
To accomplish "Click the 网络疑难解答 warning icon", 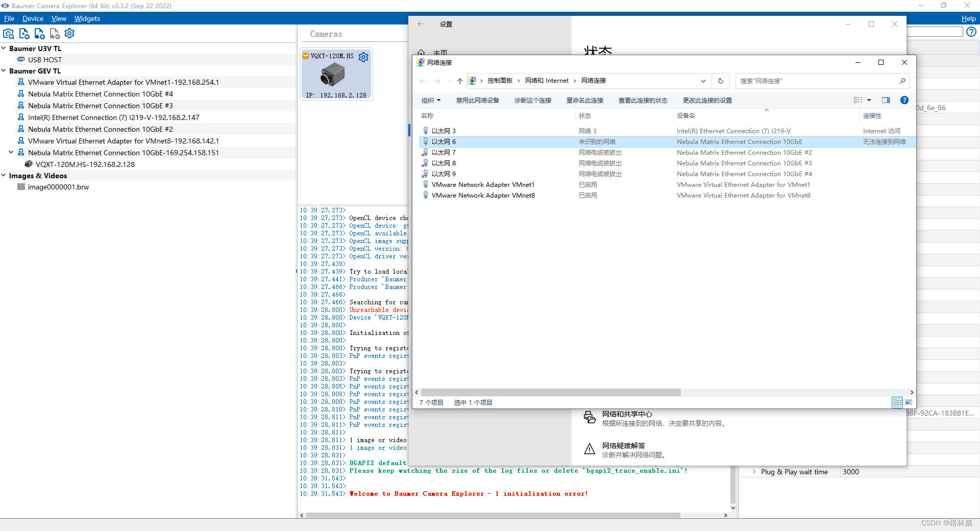I will pyautogui.click(x=590, y=449).
